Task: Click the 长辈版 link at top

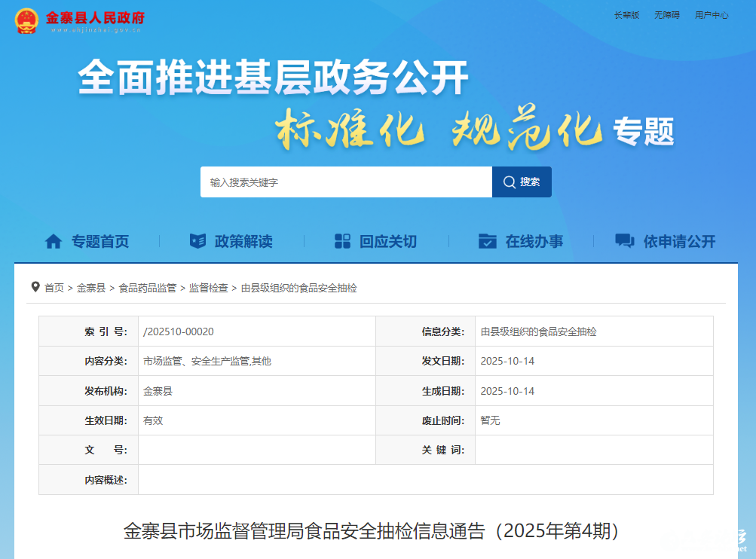Action: (626, 15)
